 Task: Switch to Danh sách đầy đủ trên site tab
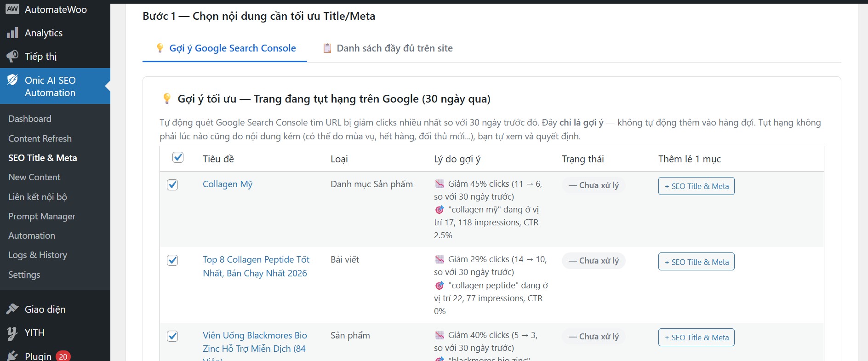click(388, 48)
